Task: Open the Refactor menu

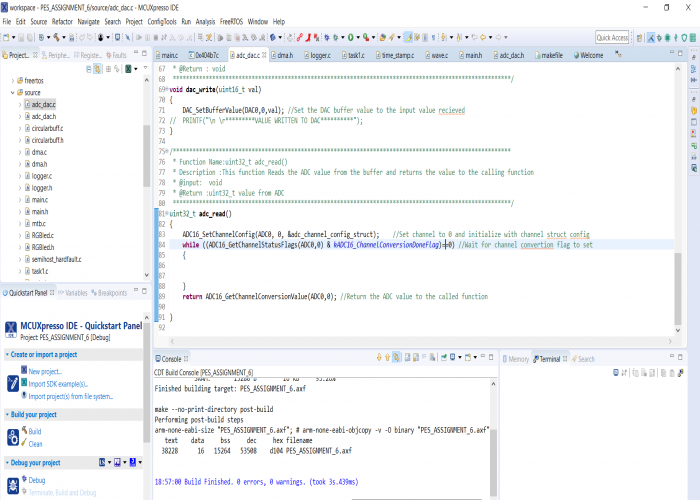Action: [62, 21]
